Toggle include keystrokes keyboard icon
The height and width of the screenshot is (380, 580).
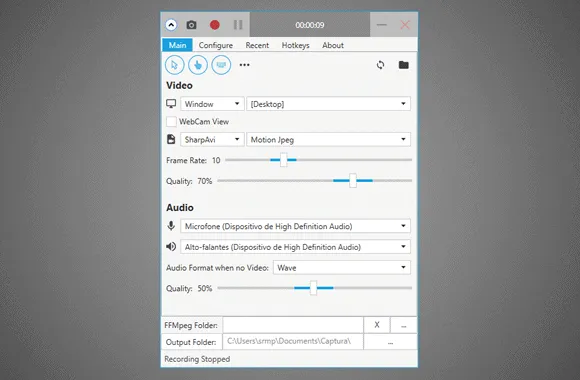(221, 65)
